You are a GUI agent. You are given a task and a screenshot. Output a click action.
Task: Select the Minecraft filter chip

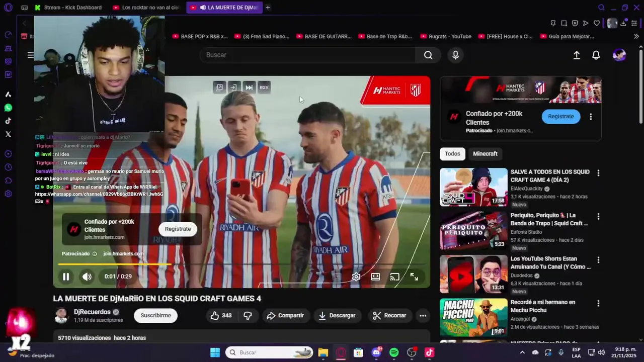(485, 154)
